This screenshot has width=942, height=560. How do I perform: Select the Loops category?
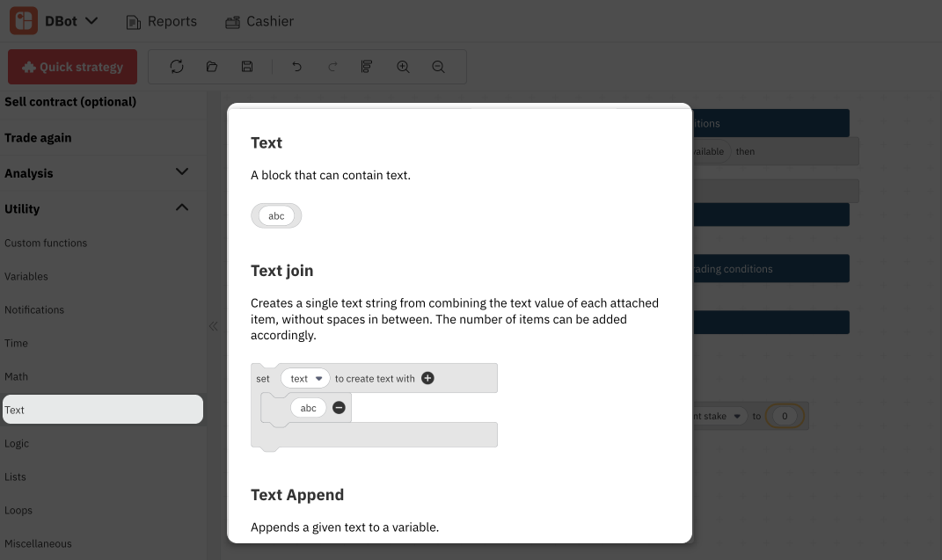18,510
